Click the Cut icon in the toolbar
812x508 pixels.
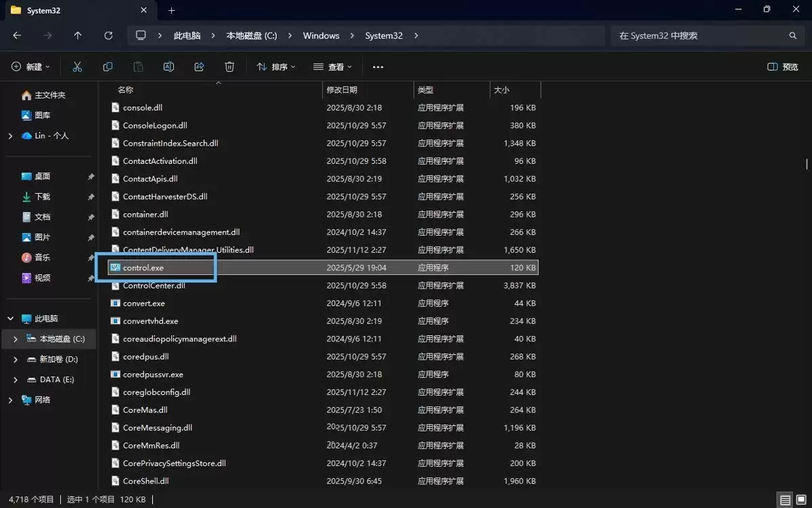pos(77,66)
